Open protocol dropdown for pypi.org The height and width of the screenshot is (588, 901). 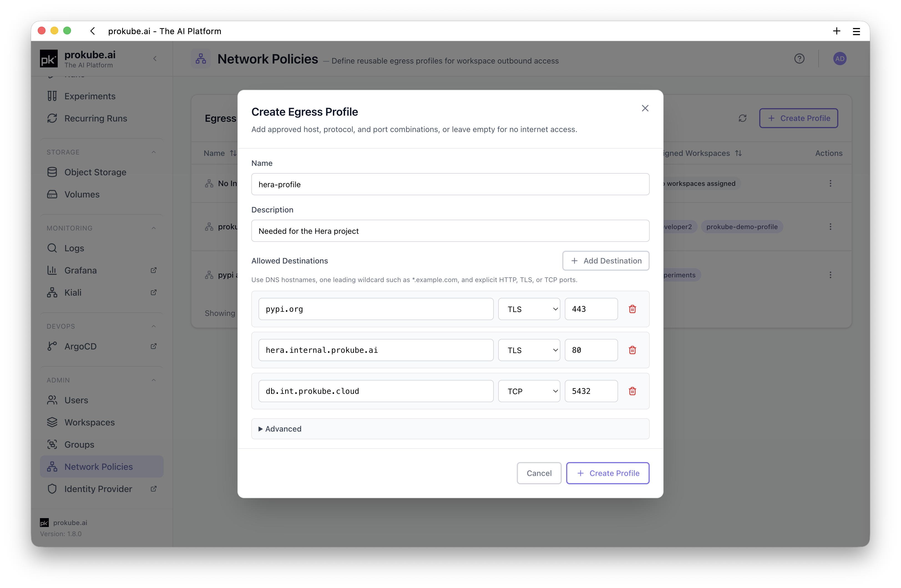[529, 309]
